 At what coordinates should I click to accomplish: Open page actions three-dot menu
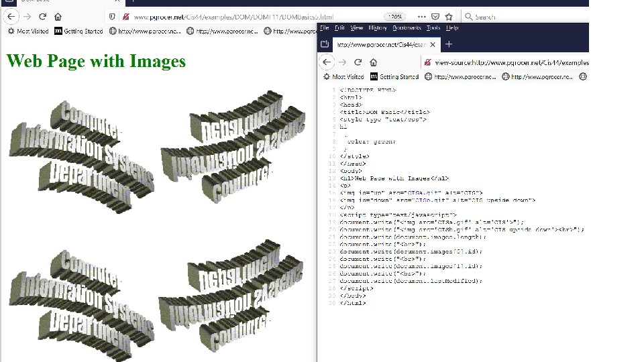pyautogui.click(x=421, y=17)
